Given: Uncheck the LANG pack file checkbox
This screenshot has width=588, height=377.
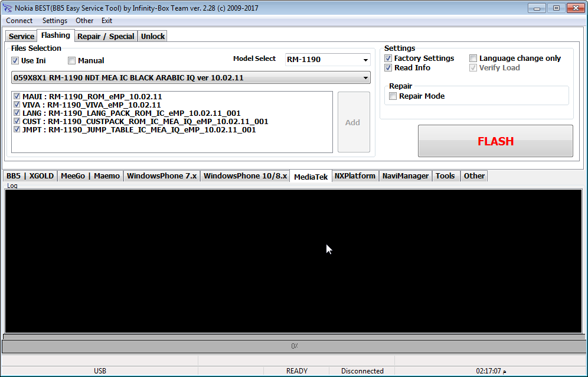Looking at the screenshot, I should 17,113.
